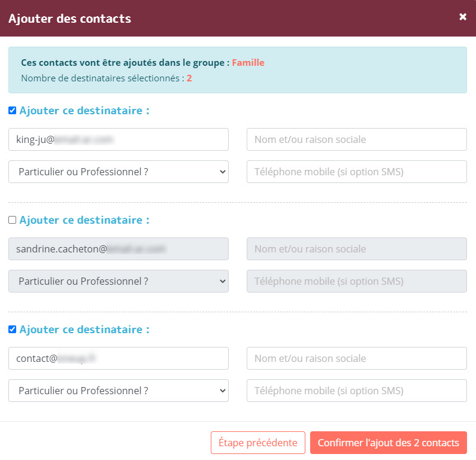The width and height of the screenshot is (476, 460).
Task: Click the Étape précédente button
Action: pyautogui.click(x=258, y=443)
